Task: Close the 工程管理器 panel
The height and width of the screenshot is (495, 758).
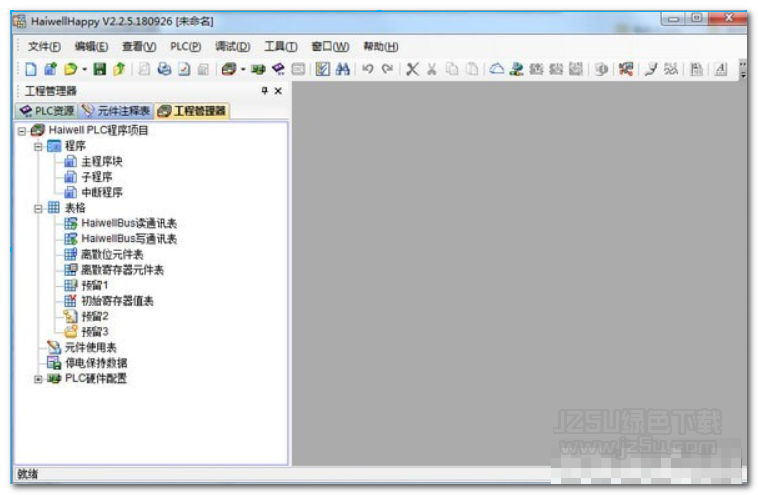Action: click(278, 90)
